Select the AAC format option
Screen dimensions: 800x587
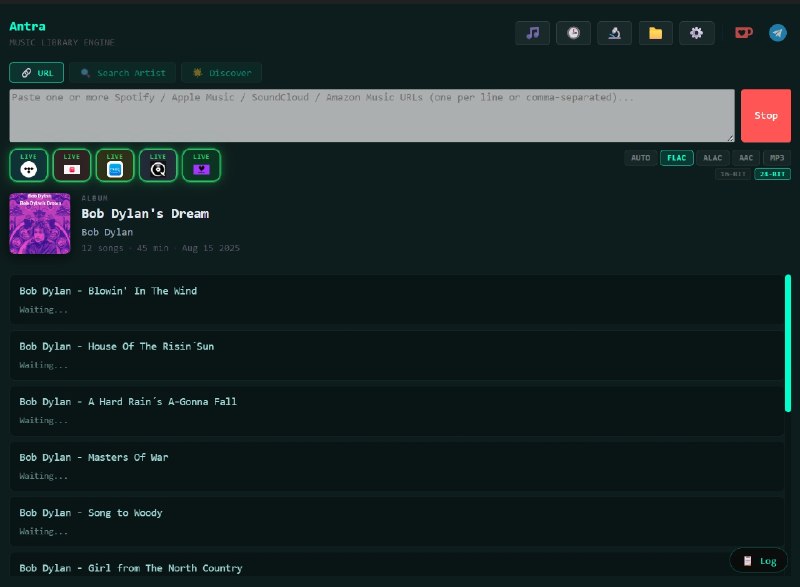[x=746, y=158]
